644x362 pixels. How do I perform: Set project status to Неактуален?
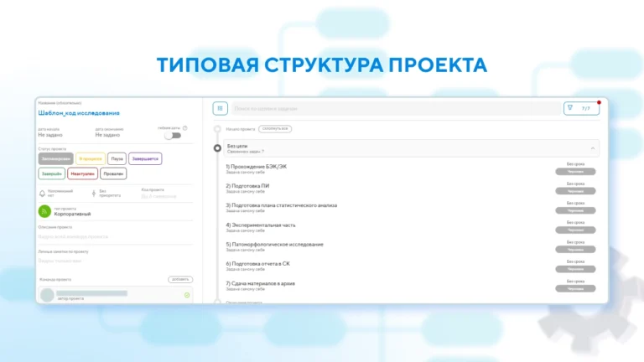click(82, 173)
